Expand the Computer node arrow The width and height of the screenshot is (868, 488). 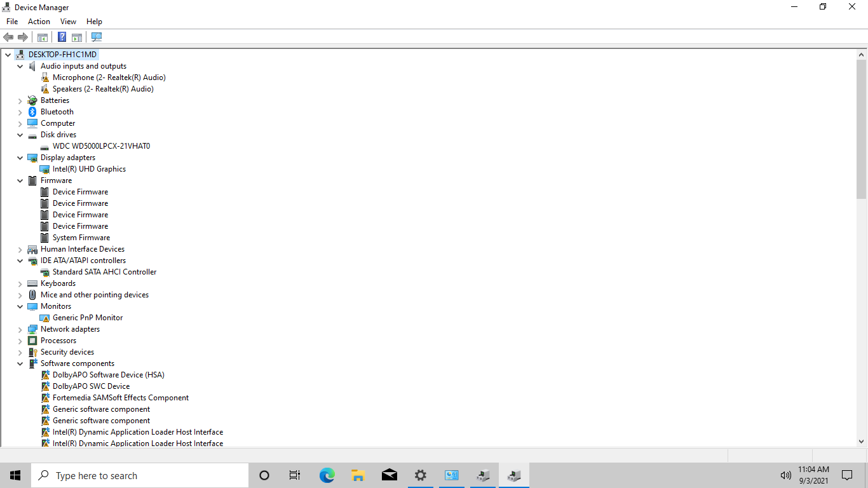click(20, 123)
